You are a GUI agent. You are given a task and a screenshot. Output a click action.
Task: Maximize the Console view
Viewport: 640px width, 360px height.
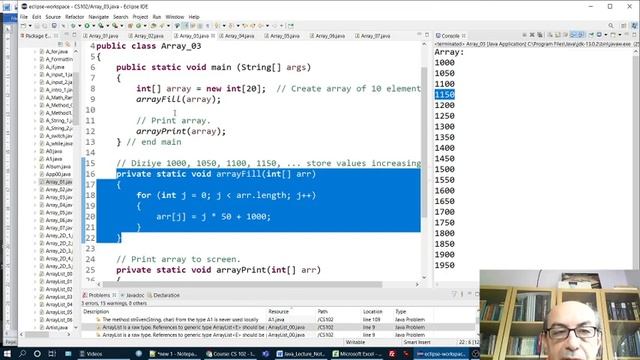point(634,35)
